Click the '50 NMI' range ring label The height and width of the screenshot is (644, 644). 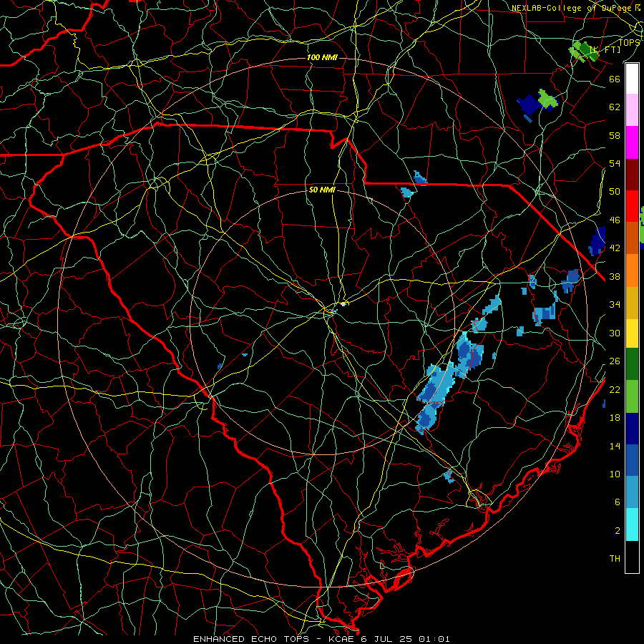point(322,190)
